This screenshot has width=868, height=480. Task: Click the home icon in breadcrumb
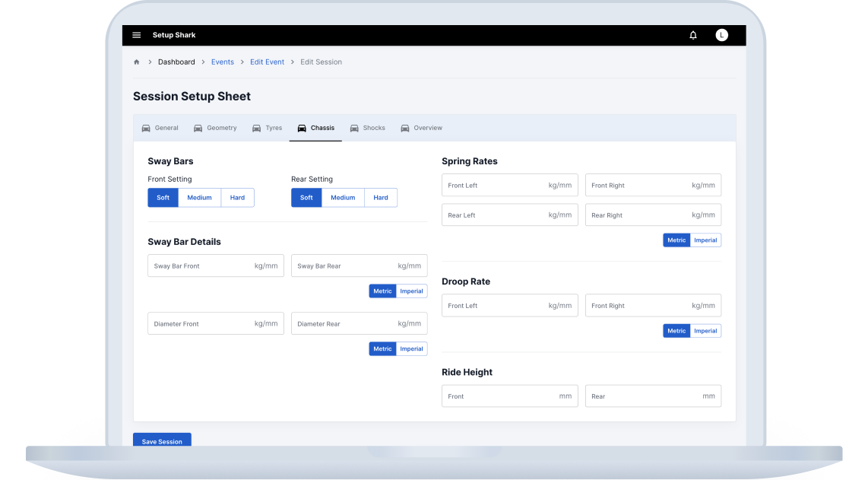pos(137,62)
